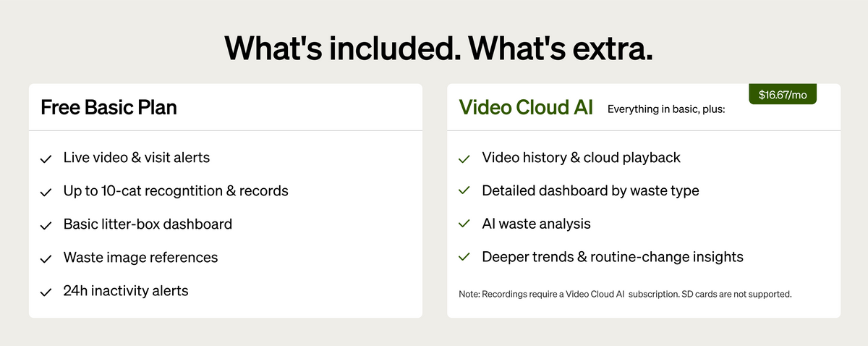868x346 pixels.
Task: Click green checkmark by Video history & cloud playback
Action: (x=464, y=158)
